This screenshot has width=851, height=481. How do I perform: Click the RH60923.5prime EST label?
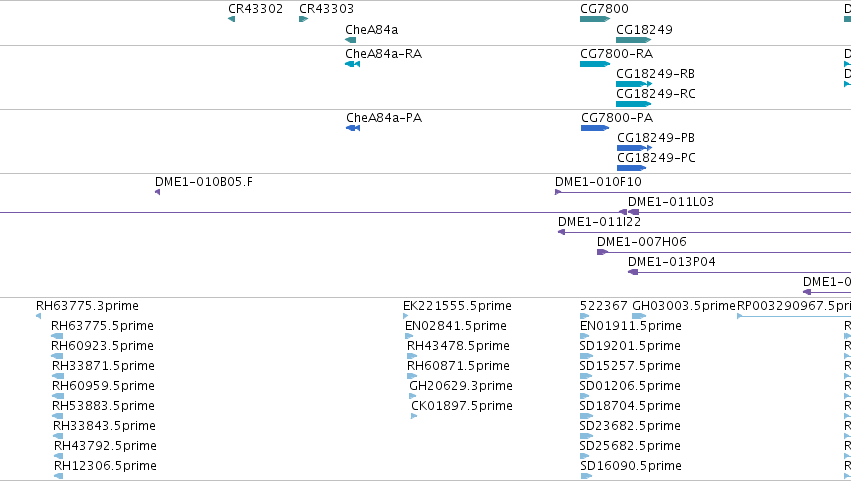click(102, 346)
